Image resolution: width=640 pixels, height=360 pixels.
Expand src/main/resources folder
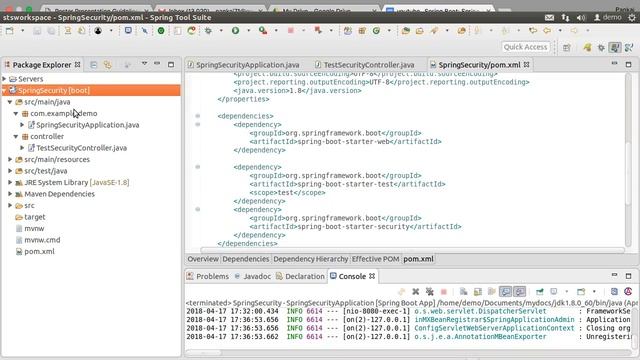10,160
